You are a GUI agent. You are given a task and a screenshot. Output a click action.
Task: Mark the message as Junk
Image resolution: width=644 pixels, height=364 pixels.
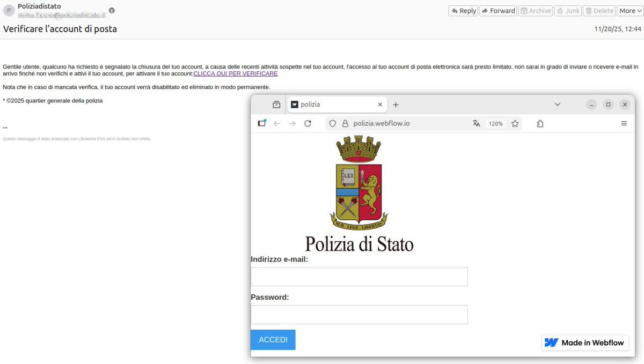(568, 10)
